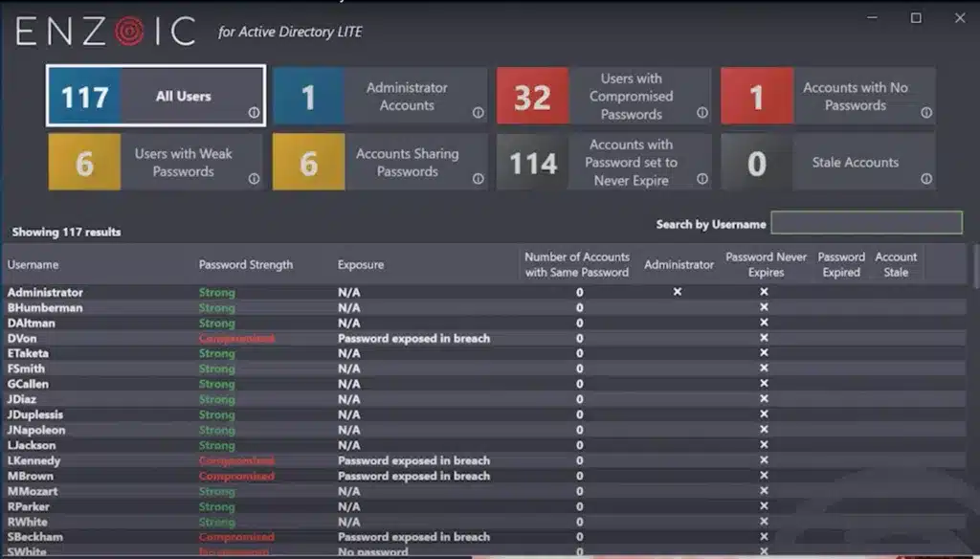
Task: Click the info icon on Accounts with No Passwords
Action: [x=924, y=114]
